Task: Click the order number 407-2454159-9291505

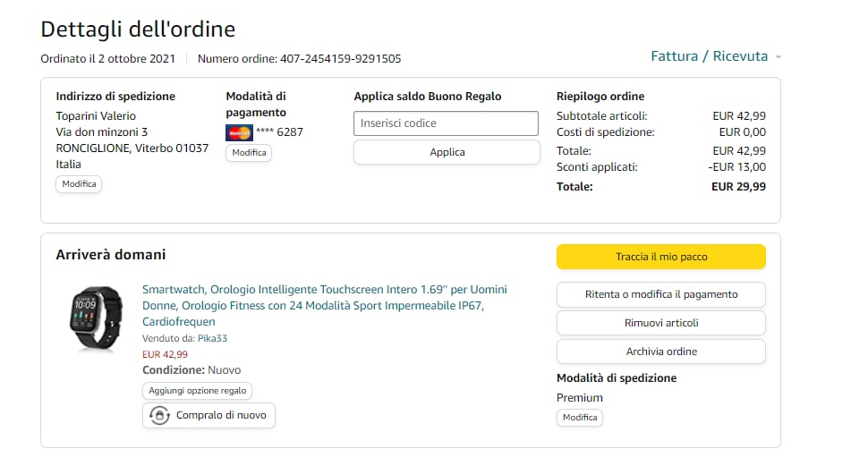Action: coord(340,59)
